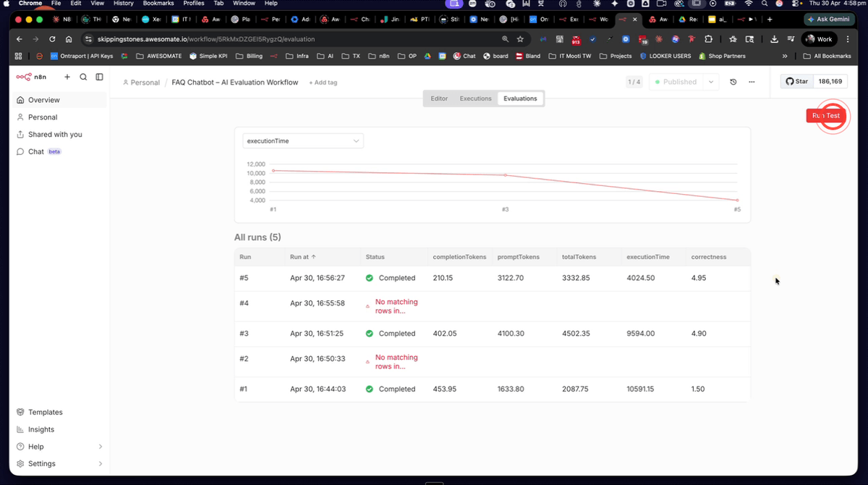Open the three-dots workflow menu
This screenshot has height=485, width=868.
752,82
